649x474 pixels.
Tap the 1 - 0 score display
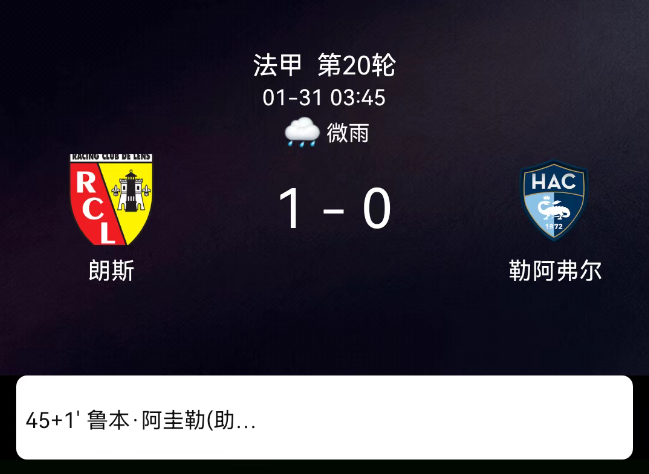tap(334, 208)
